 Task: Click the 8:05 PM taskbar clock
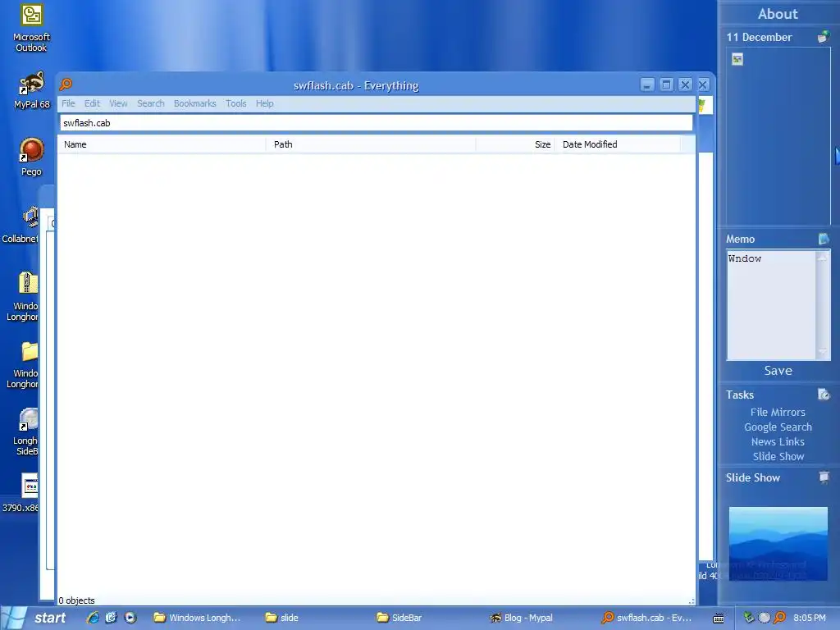(x=810, y=618)
